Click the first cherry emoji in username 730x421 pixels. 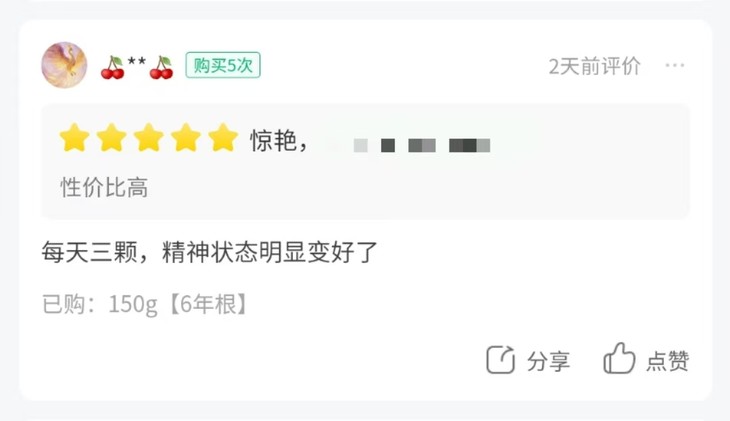click(x=113, y=68)
